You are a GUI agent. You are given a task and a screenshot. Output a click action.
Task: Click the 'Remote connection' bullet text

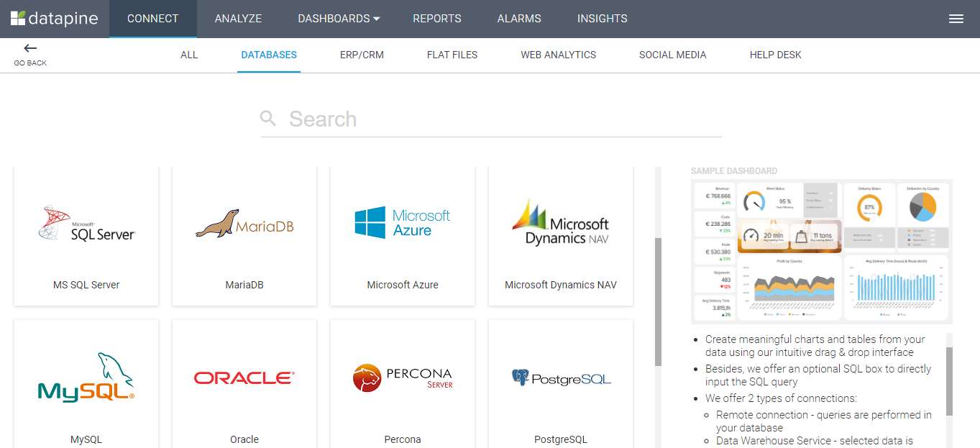pyautogui.click(x=824, y=421)
